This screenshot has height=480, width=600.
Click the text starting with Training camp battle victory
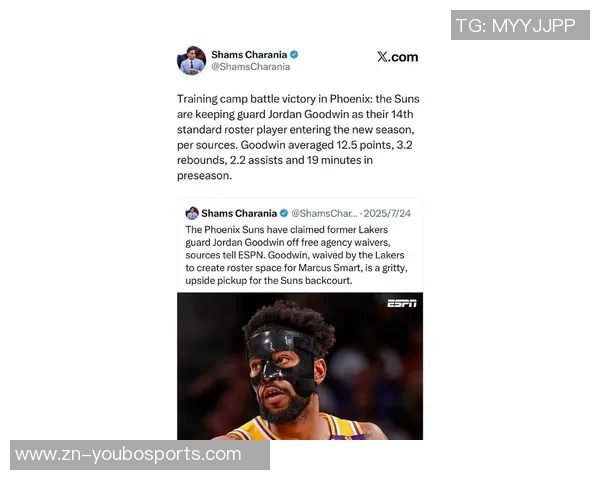[x=298, y=137]
